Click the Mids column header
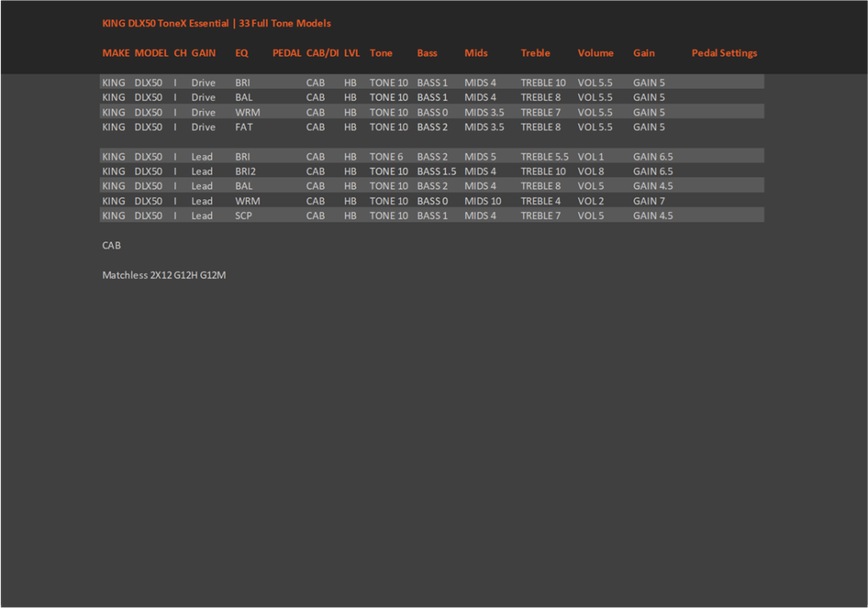This screenshot has height=608, width=868. tap(476, 53)
